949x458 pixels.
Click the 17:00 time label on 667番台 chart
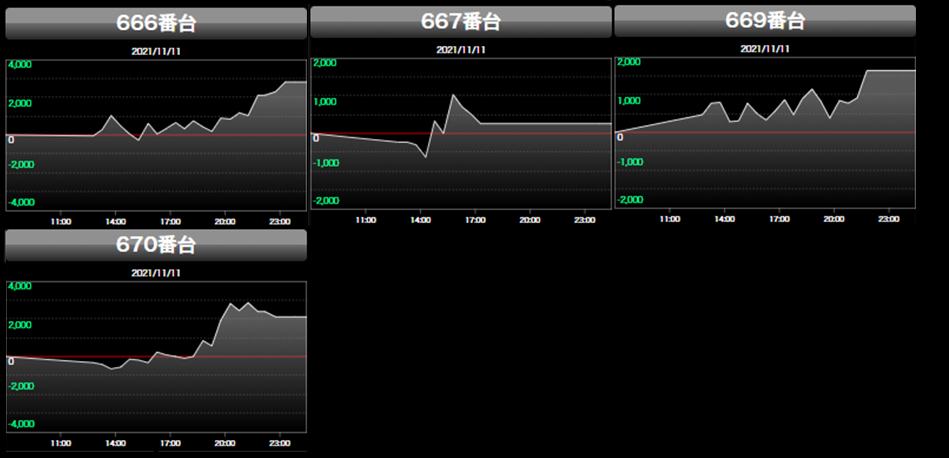point(474,219)
